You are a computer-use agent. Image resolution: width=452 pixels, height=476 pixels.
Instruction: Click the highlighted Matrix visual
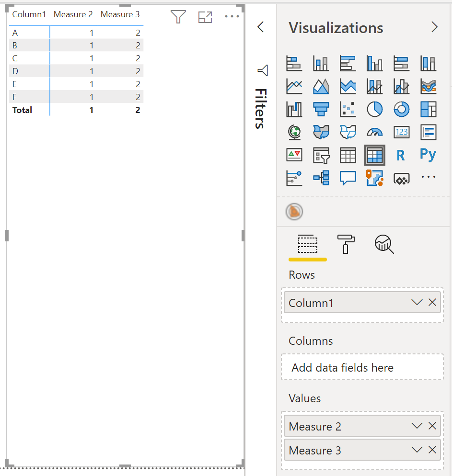coord(374,155)
